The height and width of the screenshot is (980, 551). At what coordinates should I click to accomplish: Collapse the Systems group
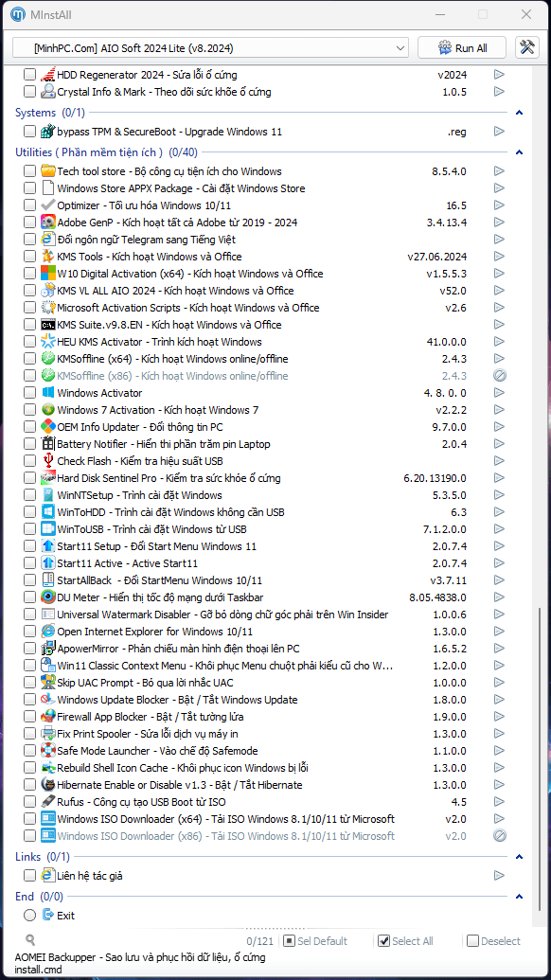519,113
